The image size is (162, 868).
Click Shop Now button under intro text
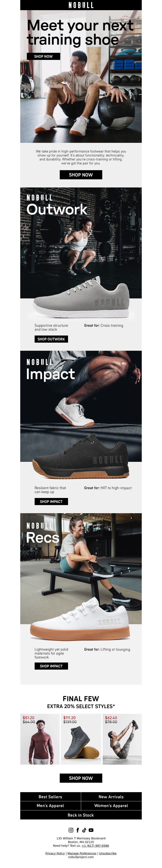click(81, 174)
